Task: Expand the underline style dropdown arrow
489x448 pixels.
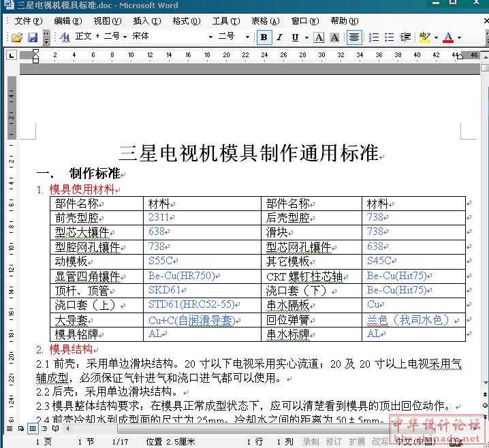Action: click(x=306, y=37)
